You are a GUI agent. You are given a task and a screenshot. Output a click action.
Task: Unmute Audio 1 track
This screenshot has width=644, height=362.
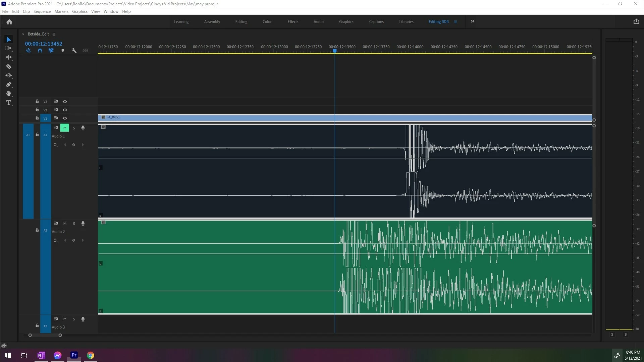[x=65, y=128]
